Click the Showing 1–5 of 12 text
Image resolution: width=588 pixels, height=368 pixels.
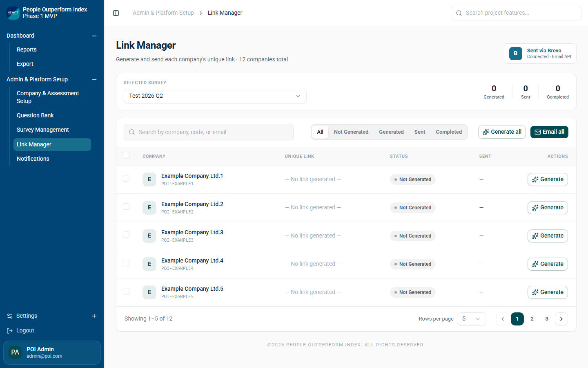tap(149, 319)
